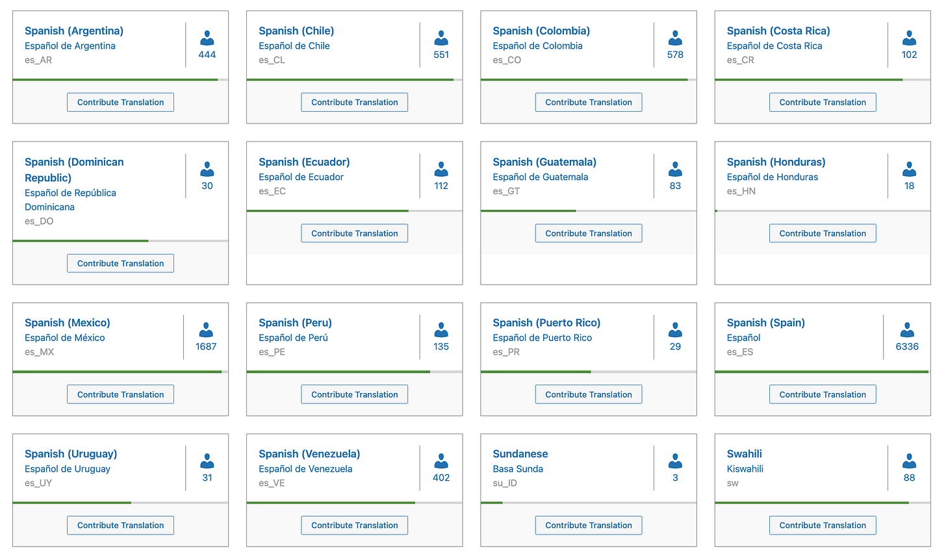Click contributors icon on Spanish (Dominican Republic) card
The height and width of the screenshot is (560, 946).
[207, 169]
